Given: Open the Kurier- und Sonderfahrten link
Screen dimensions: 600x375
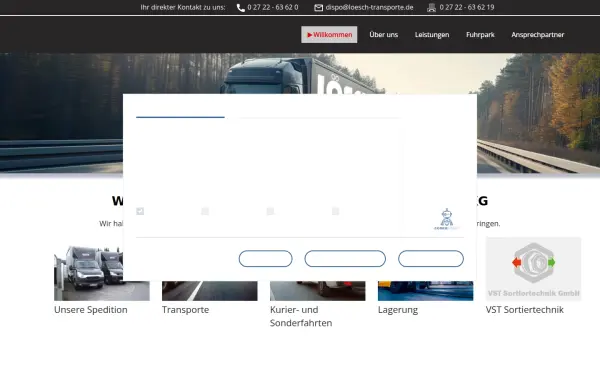Looking at the screenshot, I should tap(301, 316).
